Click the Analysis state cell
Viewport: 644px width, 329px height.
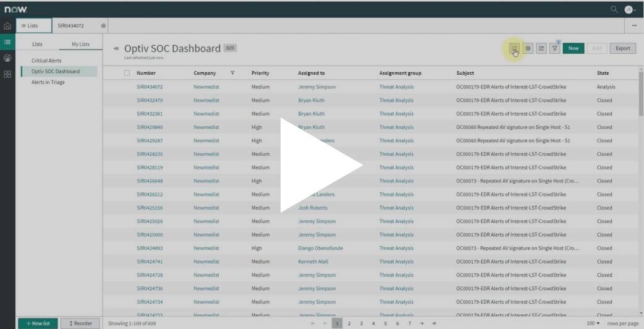[x=606, y=87]
